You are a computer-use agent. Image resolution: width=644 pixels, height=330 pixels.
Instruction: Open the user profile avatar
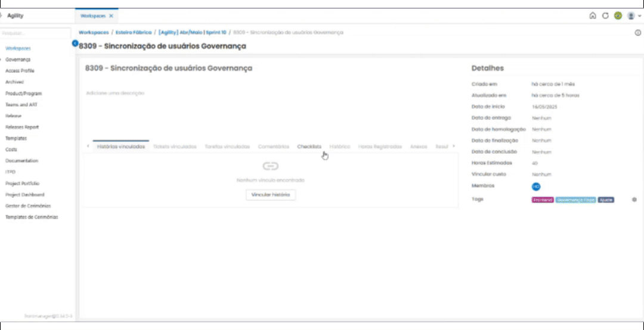click(631, 16)
